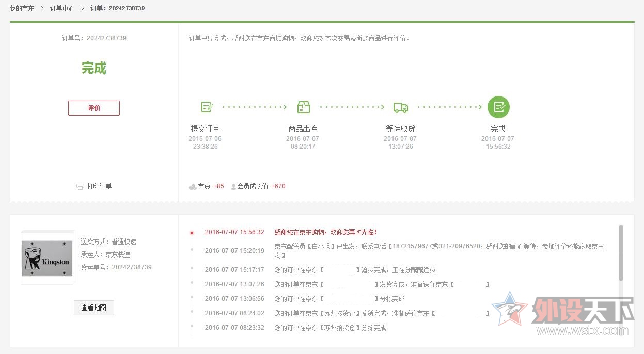Select the red dot at 15:56:32 tracking entry

[x=192, y=233]
